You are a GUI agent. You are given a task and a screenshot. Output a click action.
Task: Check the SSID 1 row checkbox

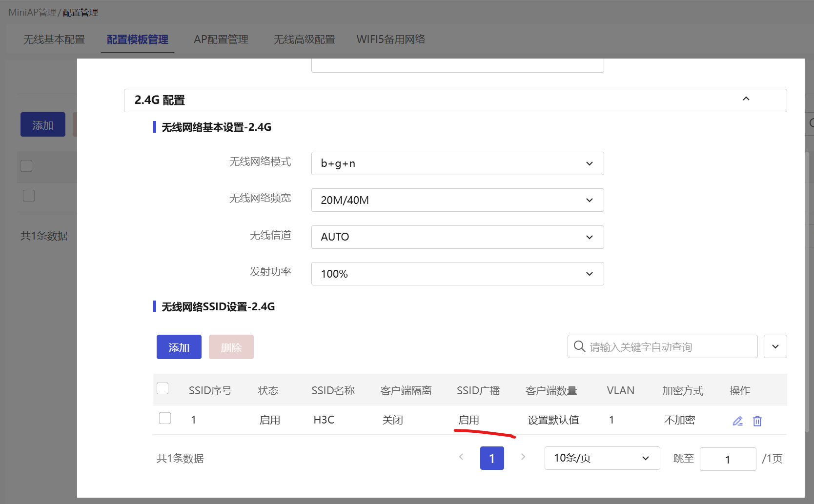165,418
